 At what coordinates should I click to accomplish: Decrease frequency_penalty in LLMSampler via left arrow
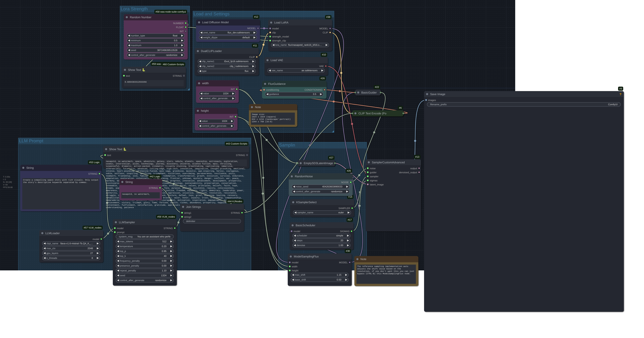pos(118,261)
